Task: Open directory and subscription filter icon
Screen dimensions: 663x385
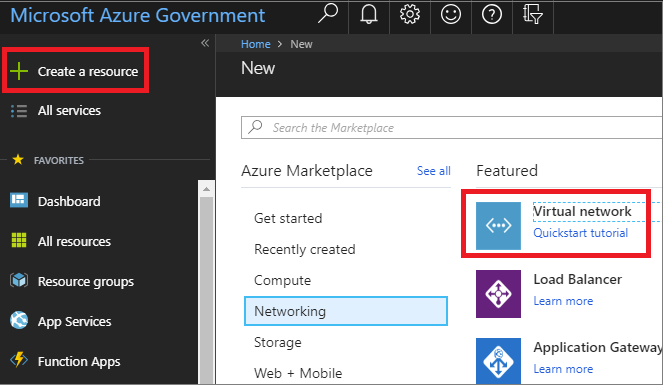Action: point(532,15)
